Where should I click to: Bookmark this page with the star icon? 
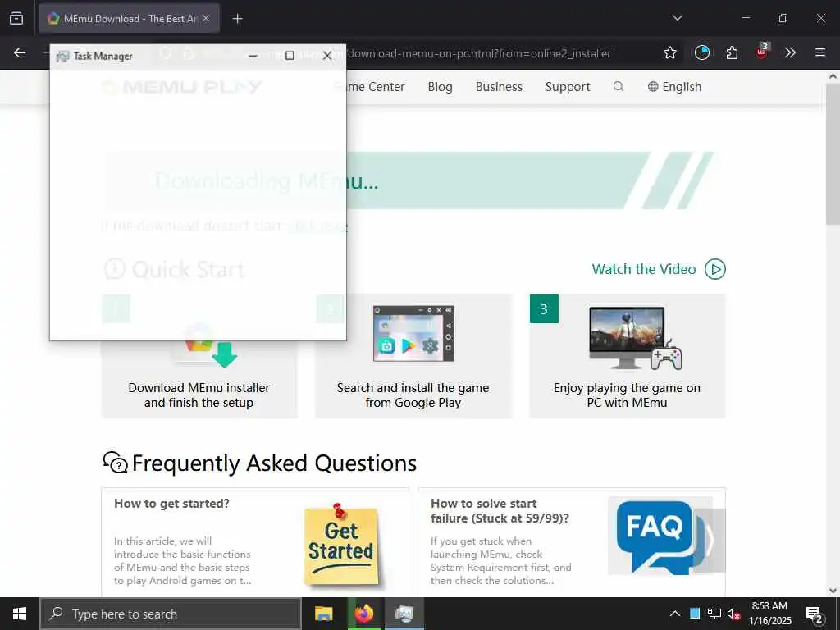click(x=669, y=52)
